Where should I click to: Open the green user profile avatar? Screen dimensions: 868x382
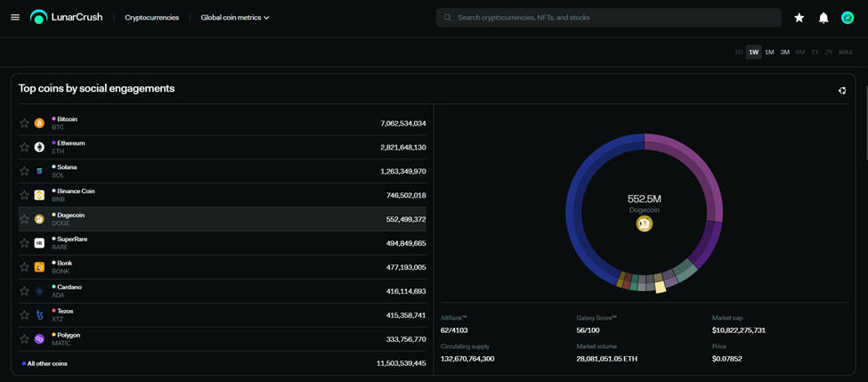pos(848,18)
